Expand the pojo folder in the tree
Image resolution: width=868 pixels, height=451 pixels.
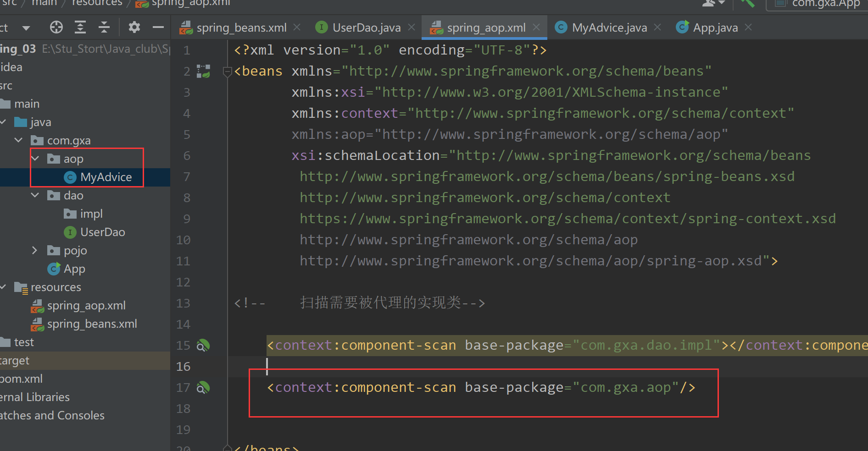click(34, 250)
